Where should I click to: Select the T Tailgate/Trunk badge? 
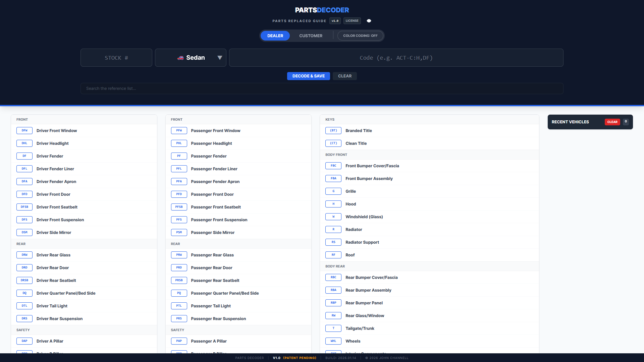(x=333, y=328)
